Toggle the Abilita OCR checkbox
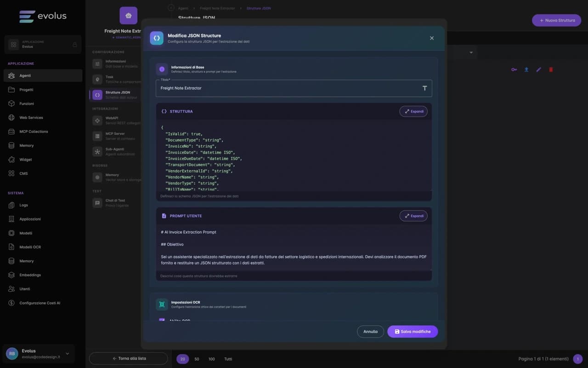 (x=162, y=320)
